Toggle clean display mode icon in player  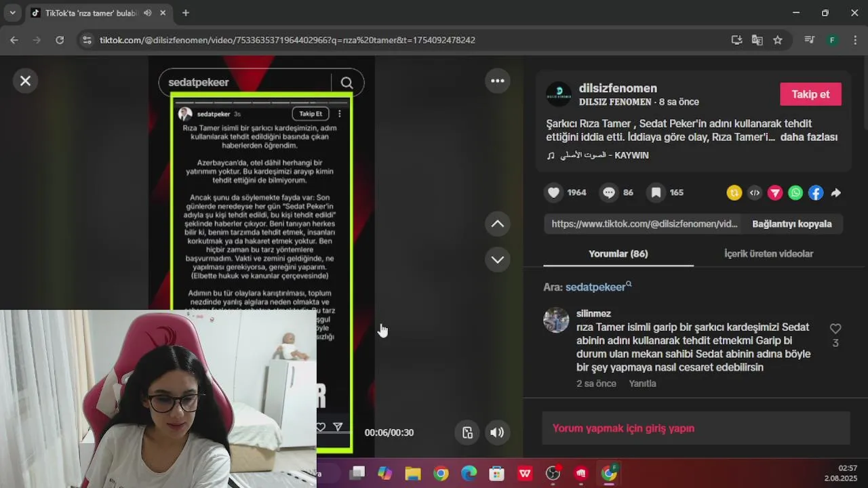click(467, 432)
